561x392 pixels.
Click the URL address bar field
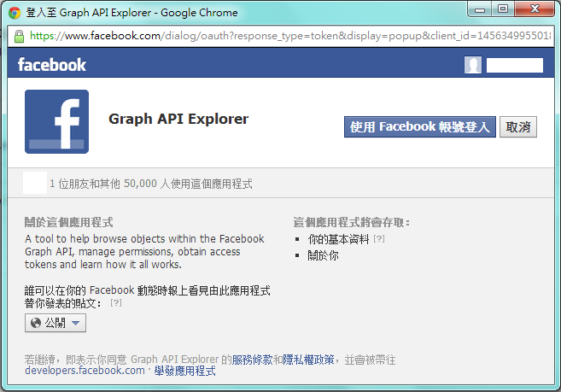[281, 36]
